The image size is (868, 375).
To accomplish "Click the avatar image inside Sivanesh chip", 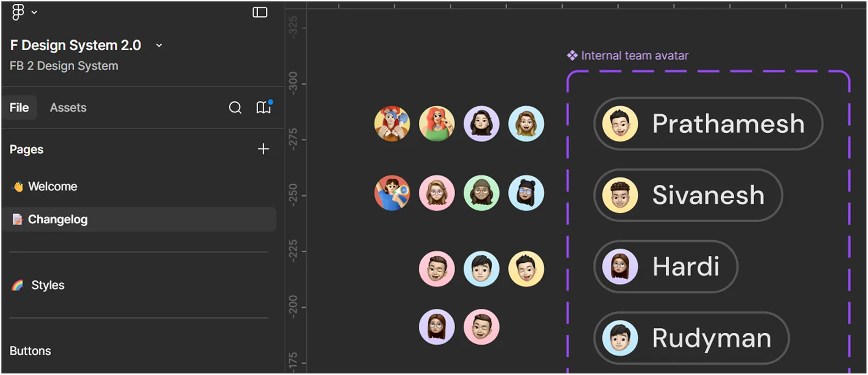I will pos(620,195).
